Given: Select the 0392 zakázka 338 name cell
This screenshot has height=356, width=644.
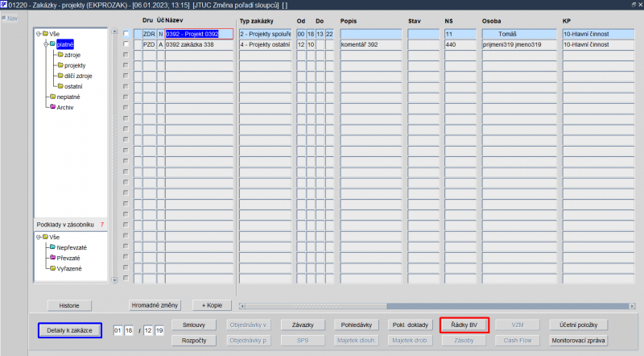Looking at the screenshot, I should coord(199,44).
